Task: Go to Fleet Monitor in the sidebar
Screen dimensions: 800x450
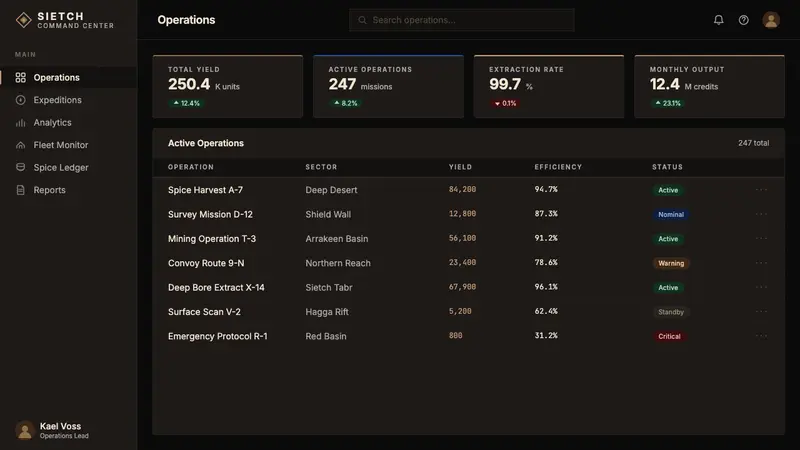Action: [68, 145]
